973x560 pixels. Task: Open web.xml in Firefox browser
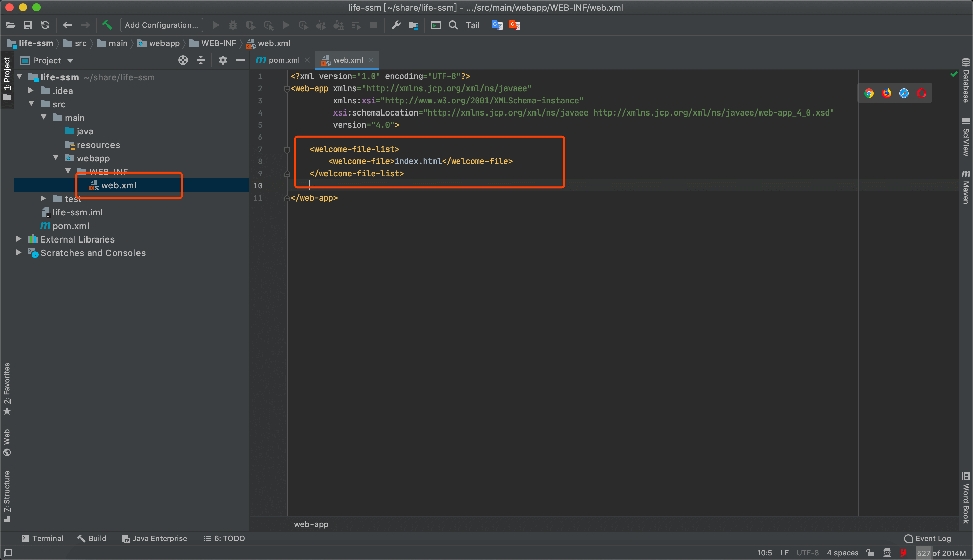887,94
